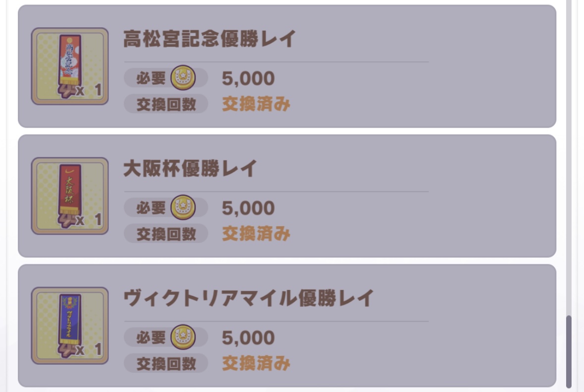Click the 5,000 price of 大阪杯優勝レイ
584x392 pixels.
[x=248, y=208]
